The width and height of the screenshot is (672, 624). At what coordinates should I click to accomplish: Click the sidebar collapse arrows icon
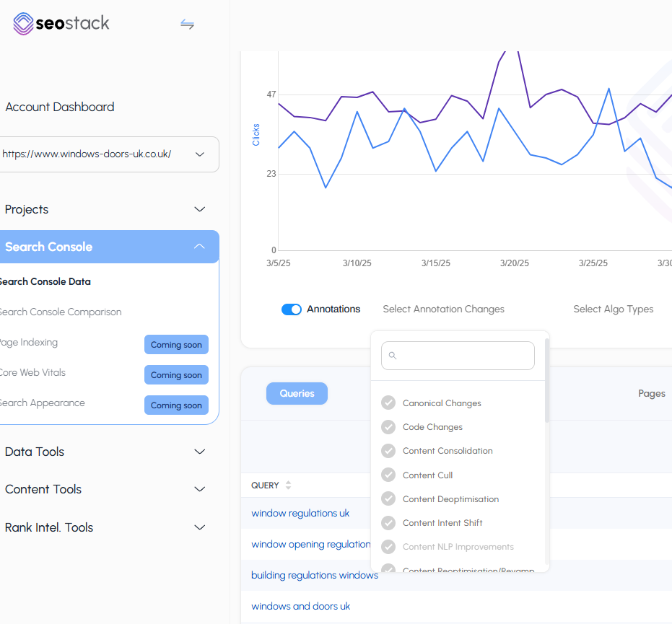(187, 25)
